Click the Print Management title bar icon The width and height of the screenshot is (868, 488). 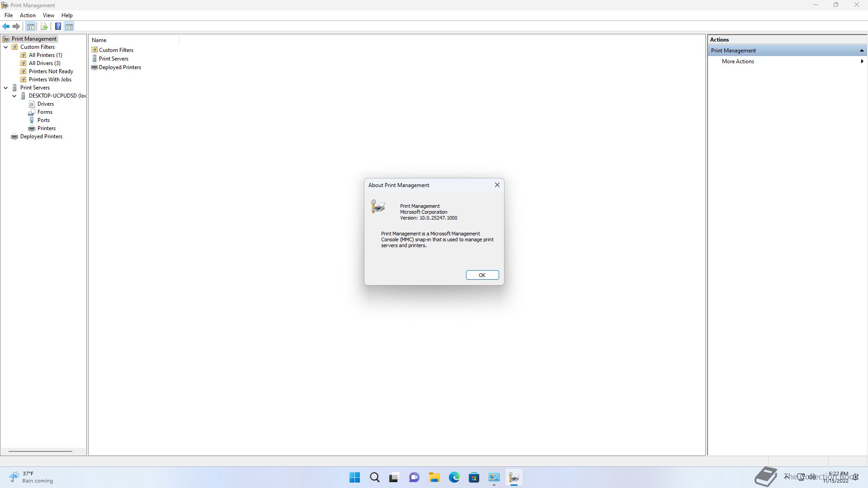5,5
